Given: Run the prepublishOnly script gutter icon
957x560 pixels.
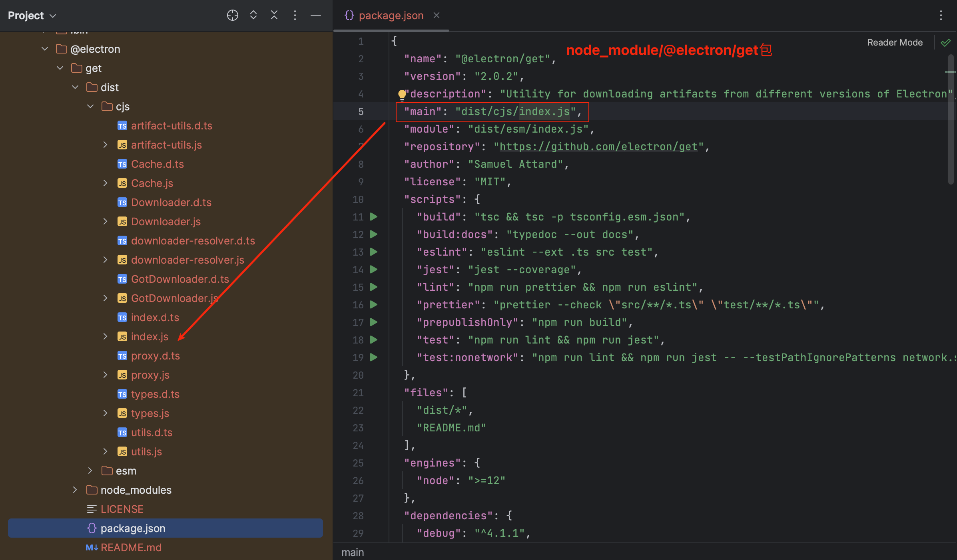Looking at the screenshot, I should 374,322.
